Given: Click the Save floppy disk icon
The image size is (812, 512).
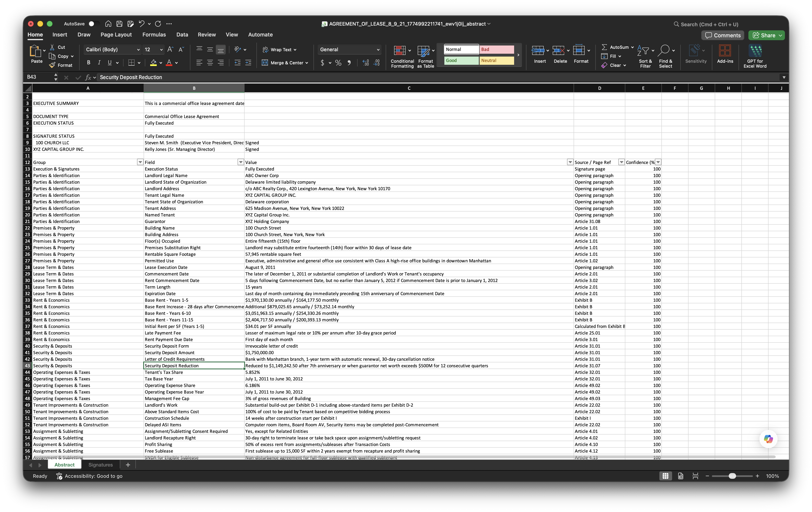Looking at the screenshot, I should (119, 24).
